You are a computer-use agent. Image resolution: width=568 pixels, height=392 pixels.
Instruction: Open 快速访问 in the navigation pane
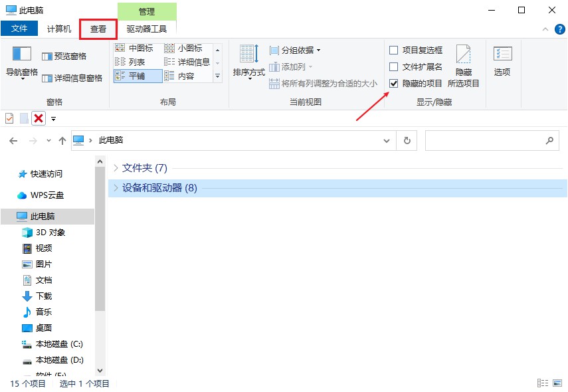(41, 174)
